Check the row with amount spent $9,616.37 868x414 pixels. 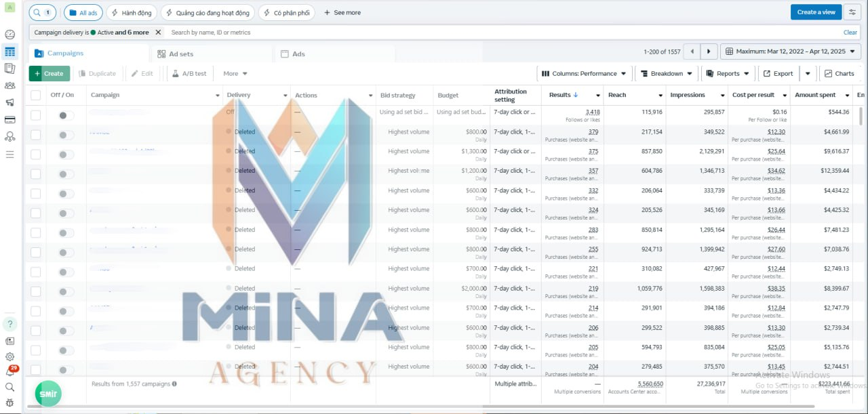35,154
